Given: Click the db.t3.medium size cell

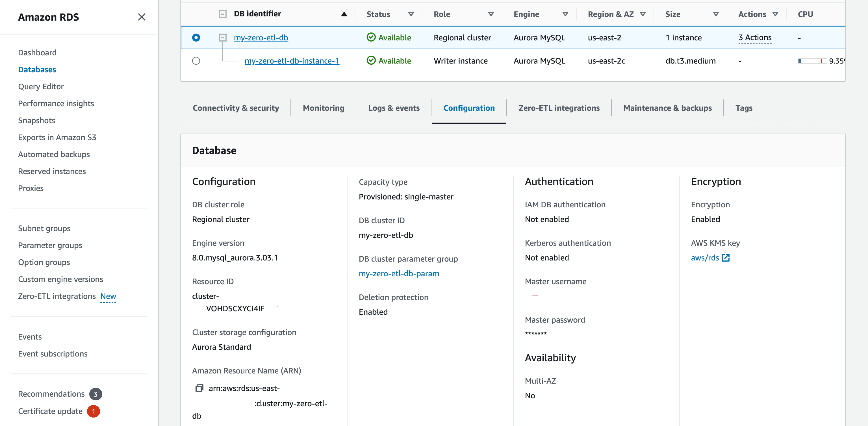Looking at the screenshot, I should click(x=691, y=61).
